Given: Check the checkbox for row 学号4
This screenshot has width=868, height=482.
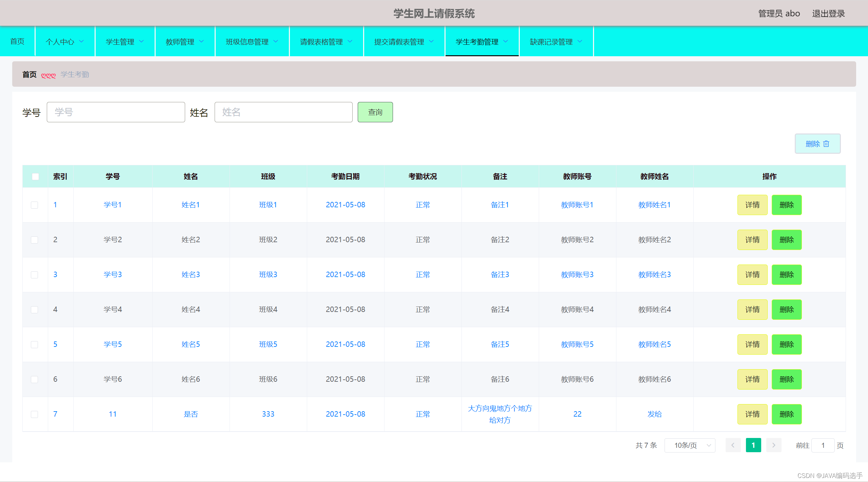Looking at the screenshot, I should 35,310.
